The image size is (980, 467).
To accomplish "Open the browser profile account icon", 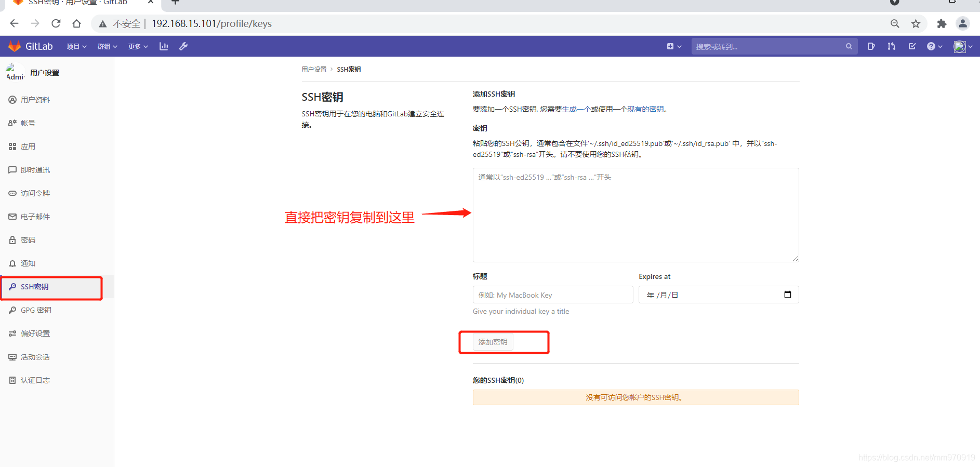I will (963, 23).
